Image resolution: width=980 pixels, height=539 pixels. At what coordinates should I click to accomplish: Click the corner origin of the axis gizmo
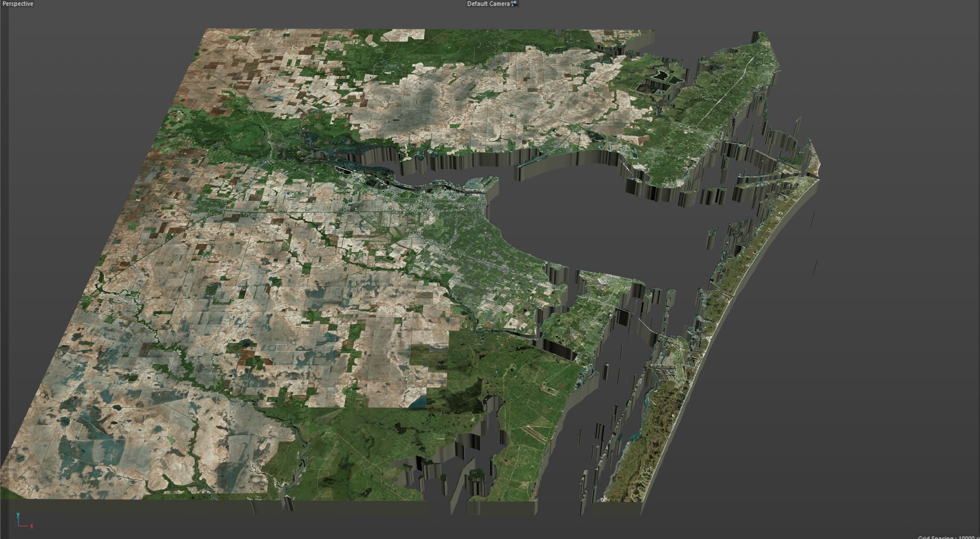[x=18, y=526]
